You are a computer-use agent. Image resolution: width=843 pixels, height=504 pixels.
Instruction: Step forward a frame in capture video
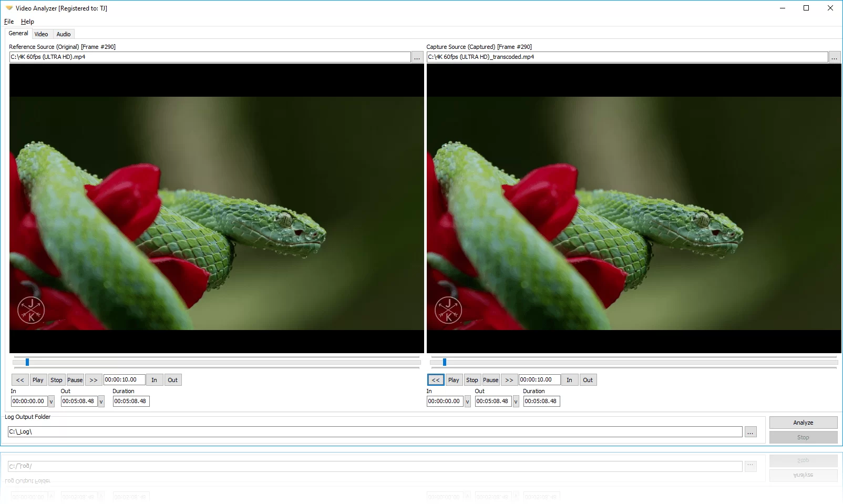(509, 379)
